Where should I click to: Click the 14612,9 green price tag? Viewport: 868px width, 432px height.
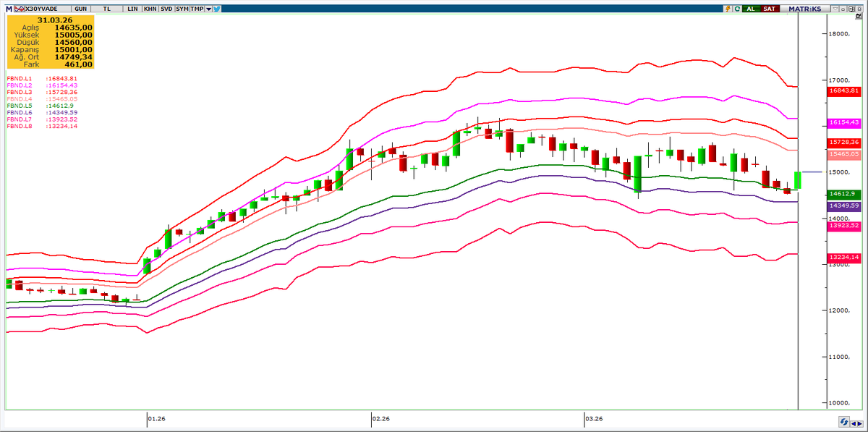[844, 194]
